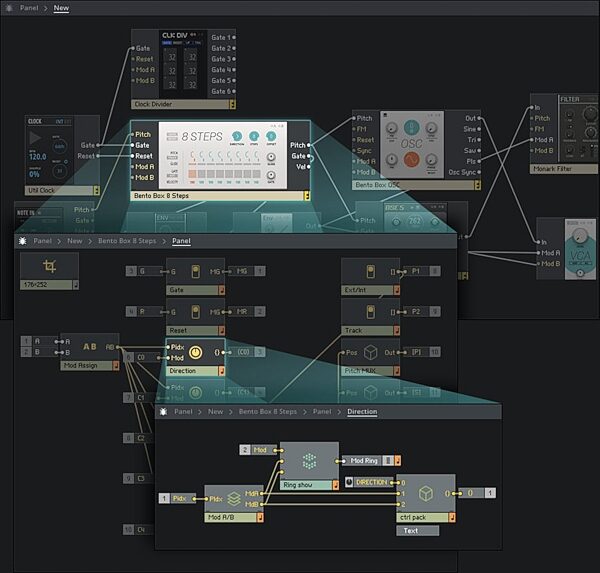Viewport: 600px width, 573px height.
Task: Click the dotted ring icon on Ring show
Action: pyautogui.click(x=309, y=461)
